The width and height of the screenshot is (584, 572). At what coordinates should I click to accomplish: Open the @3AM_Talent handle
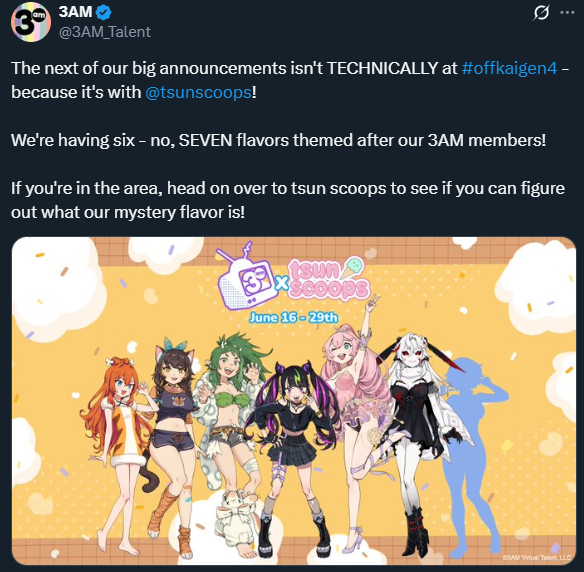pyautogui.click(x=105, y=32)
